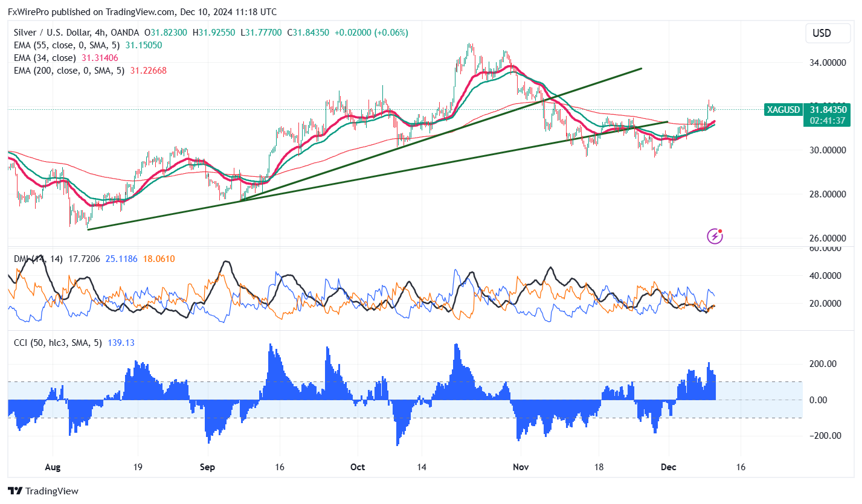
Task: Click the close price C31.84350 in legend
Action: (x=308, y=33)
